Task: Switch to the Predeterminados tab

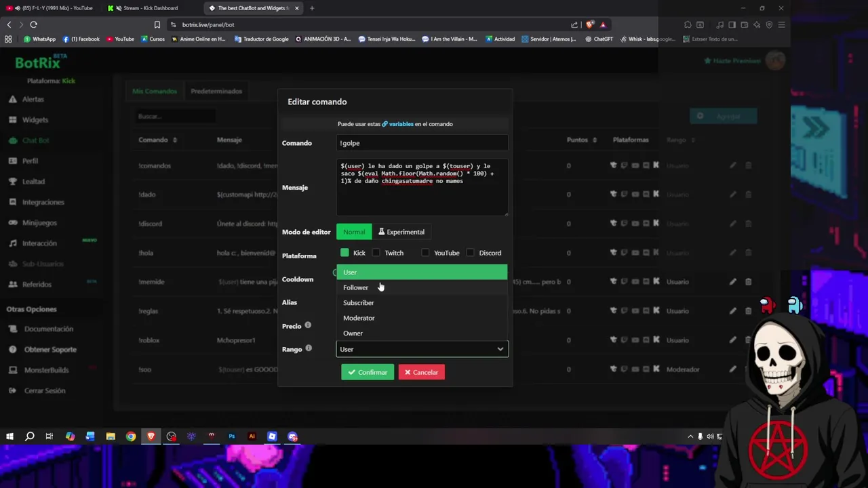Action: (216, 91)
